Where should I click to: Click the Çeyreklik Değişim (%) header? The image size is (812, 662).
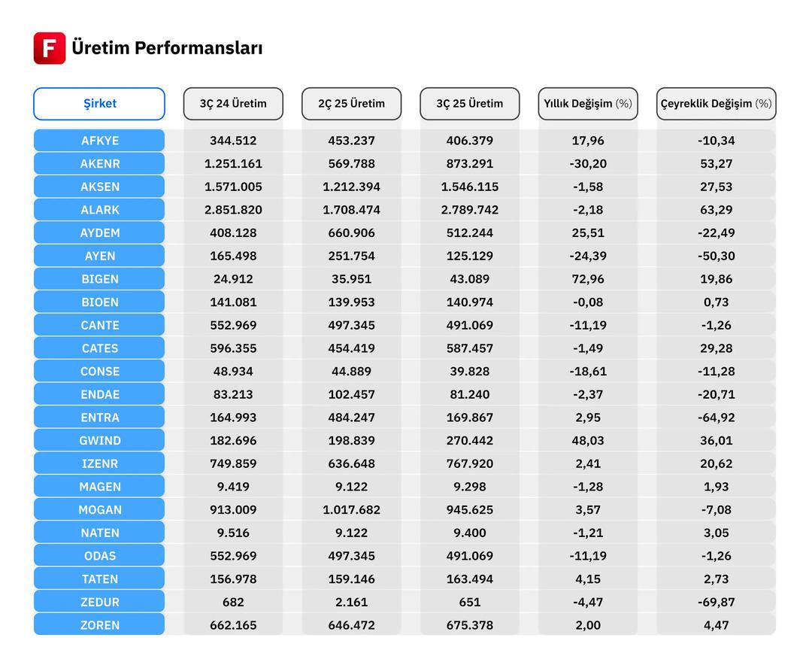(x=716, y=104)
